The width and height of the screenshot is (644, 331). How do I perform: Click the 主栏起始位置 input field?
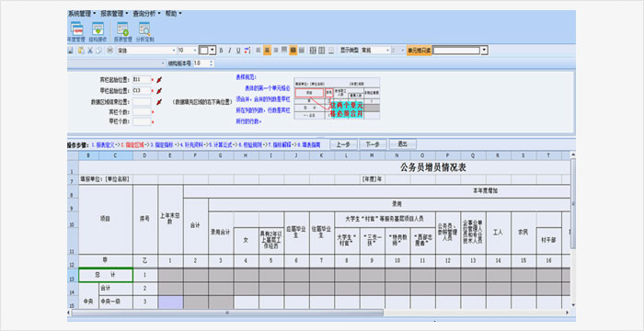[x=142, y=90]
